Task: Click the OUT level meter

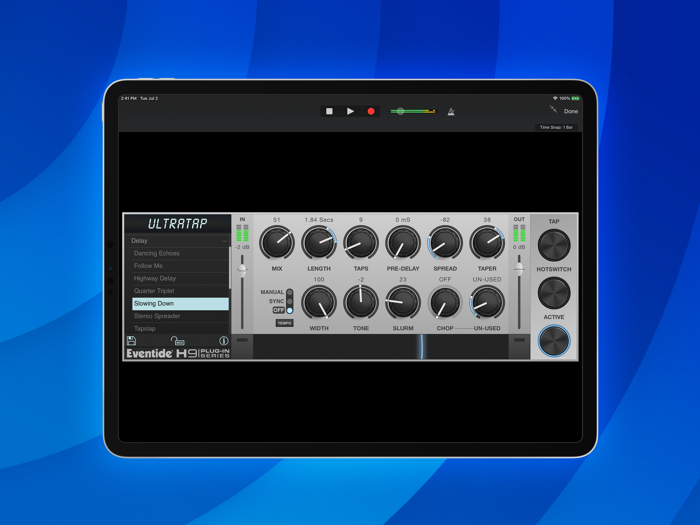Action: click(x=519, y=233)
